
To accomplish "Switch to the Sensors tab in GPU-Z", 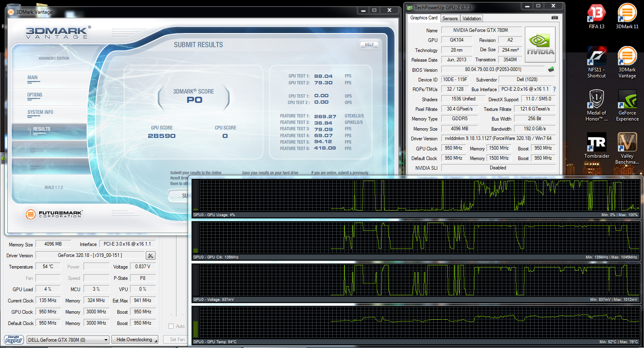I will (450, 19).
